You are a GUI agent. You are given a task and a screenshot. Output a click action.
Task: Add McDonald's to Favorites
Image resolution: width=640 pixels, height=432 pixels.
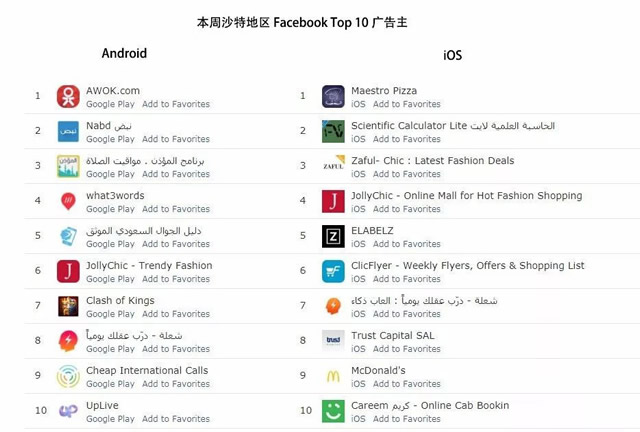(406, 384)
